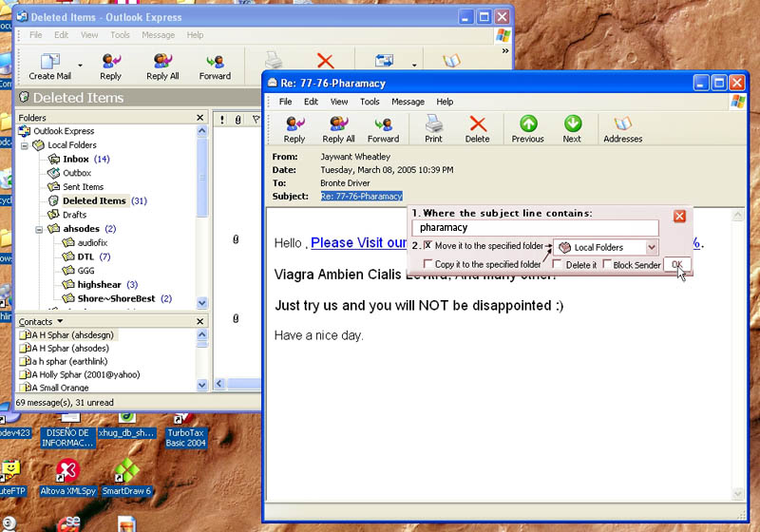This screenshot has width=760, height=532.
Task: Uncheck Move it to the specified folder
Action: [x=427, y=246]
